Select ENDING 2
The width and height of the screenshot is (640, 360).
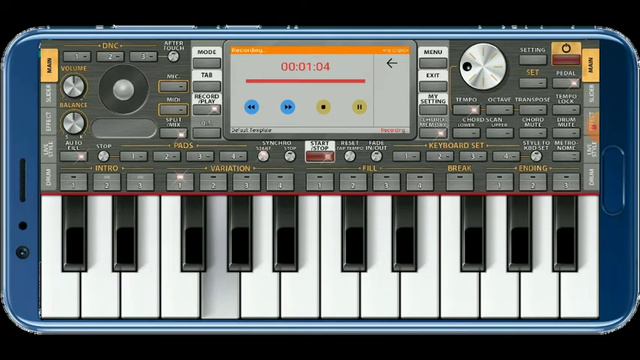click(533, 182)
